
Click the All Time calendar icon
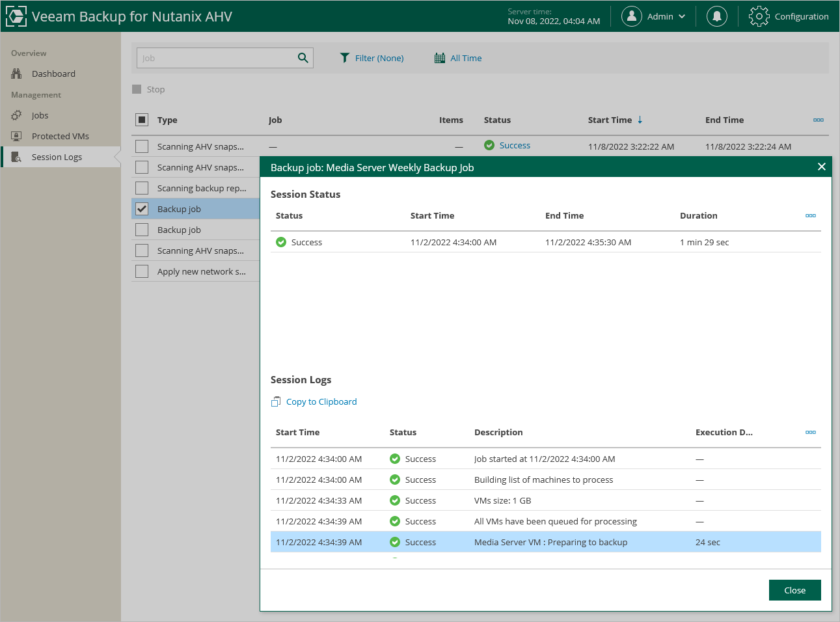[x=440, y=58]
